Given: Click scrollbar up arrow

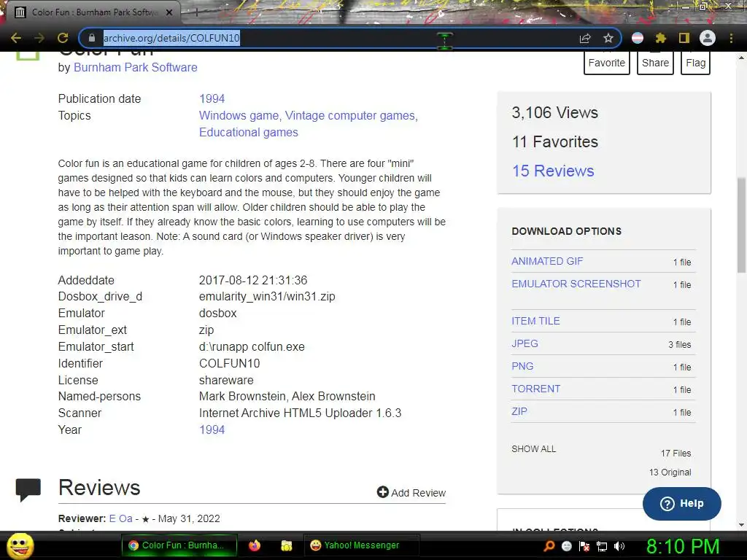Looking at the screenshot, I should 741,58.
